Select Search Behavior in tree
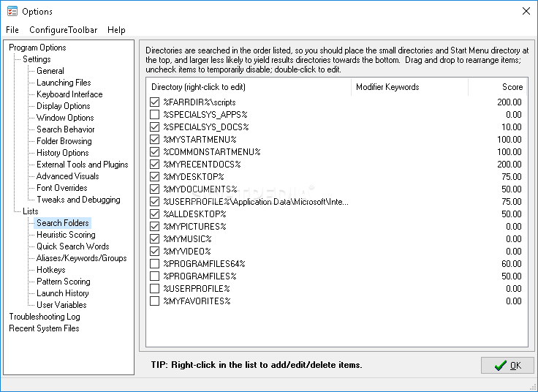Viewport: 538px width, 392px height. pyautogui.click(x=66, y=129)
